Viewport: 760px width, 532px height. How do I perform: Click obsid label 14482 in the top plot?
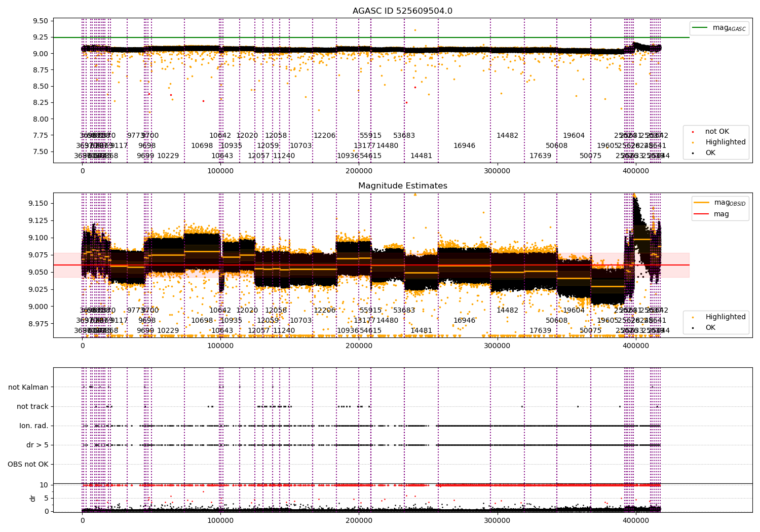[x=507, y=136]
